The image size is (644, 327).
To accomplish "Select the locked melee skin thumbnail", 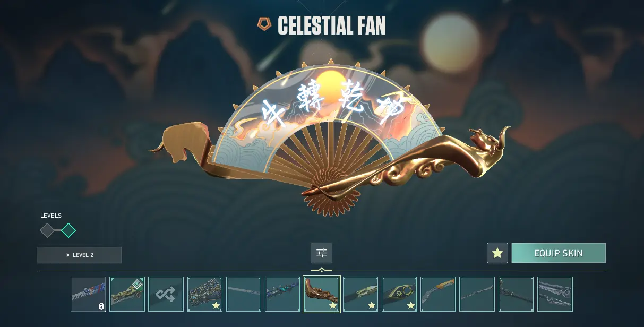I will click(88, 294).
